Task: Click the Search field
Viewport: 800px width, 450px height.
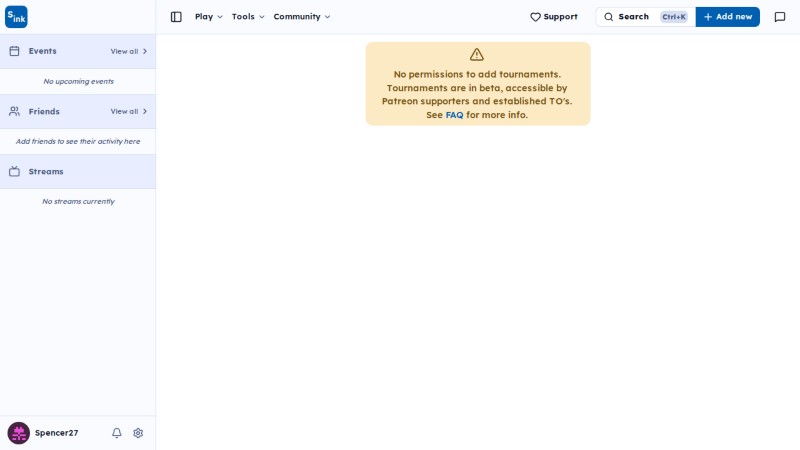Action: (645, 17)
